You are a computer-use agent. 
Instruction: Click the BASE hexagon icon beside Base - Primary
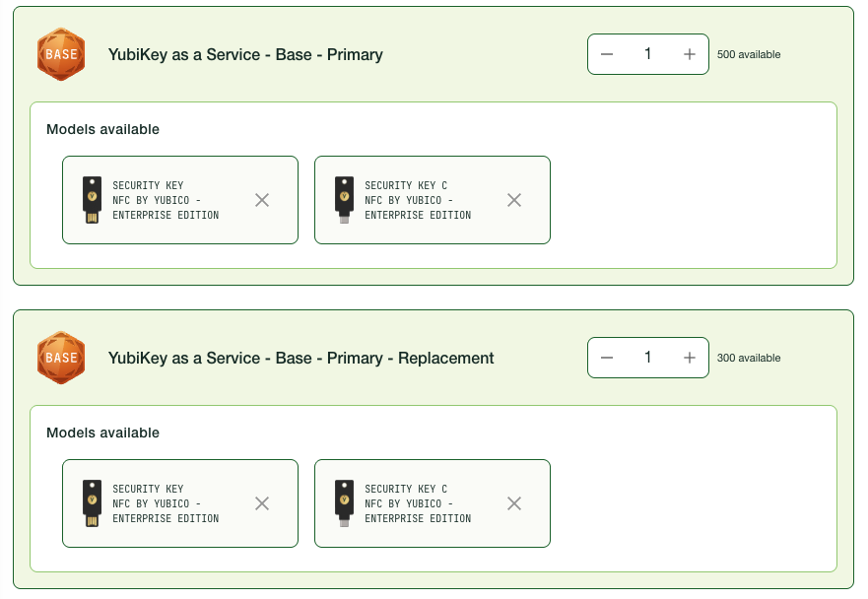click(61, 54)
